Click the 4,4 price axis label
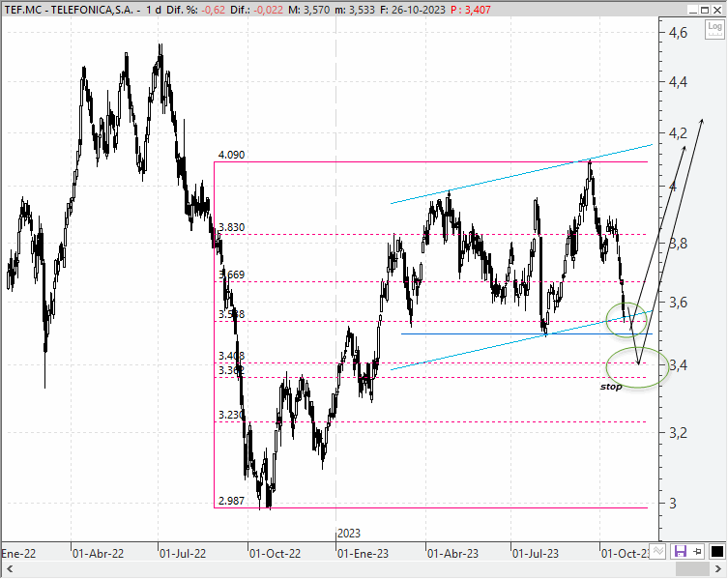 678,82
